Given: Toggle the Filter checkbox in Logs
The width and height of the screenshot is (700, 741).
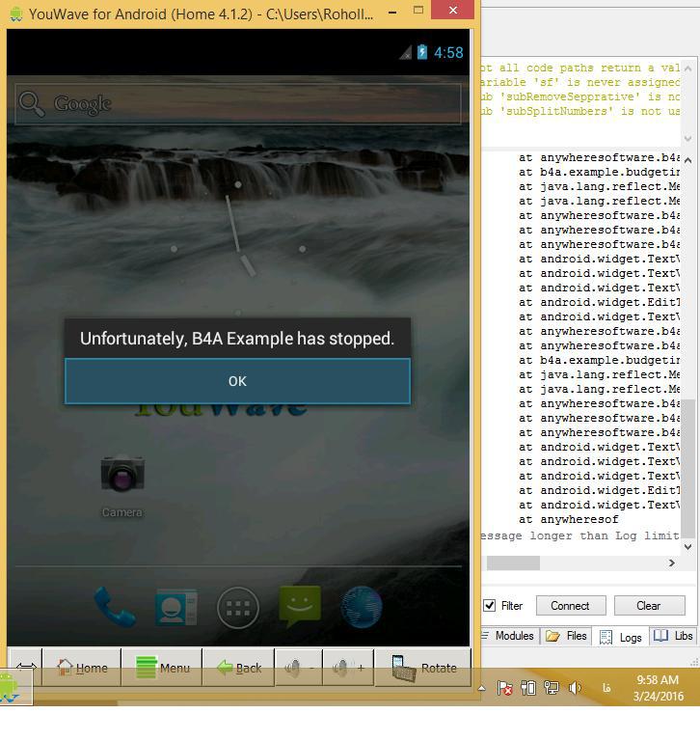Looking at the screenshot, I should (x=490, y=606).
